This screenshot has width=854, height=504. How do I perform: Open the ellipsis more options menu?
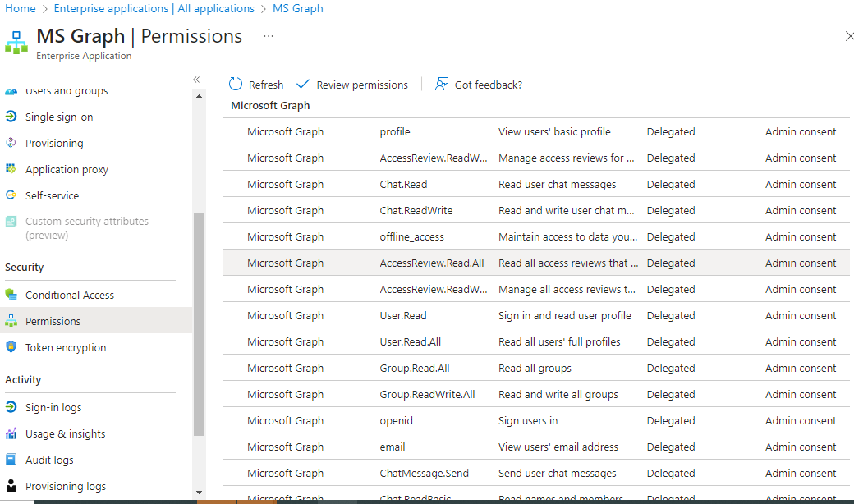268,36
